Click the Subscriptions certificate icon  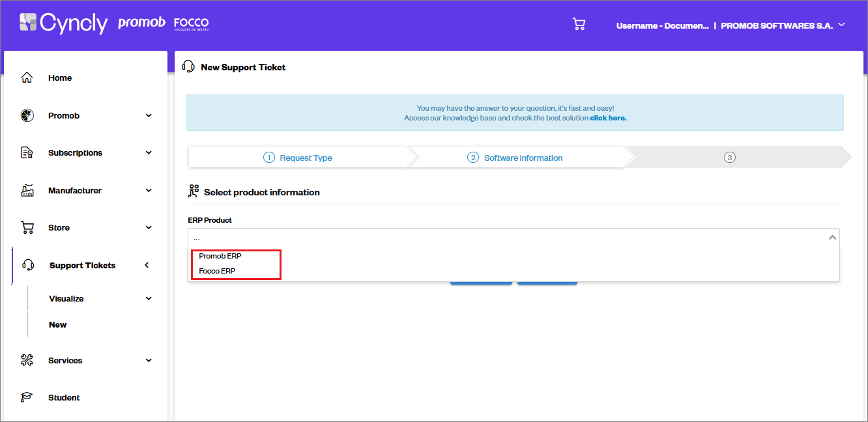(27, 152)
